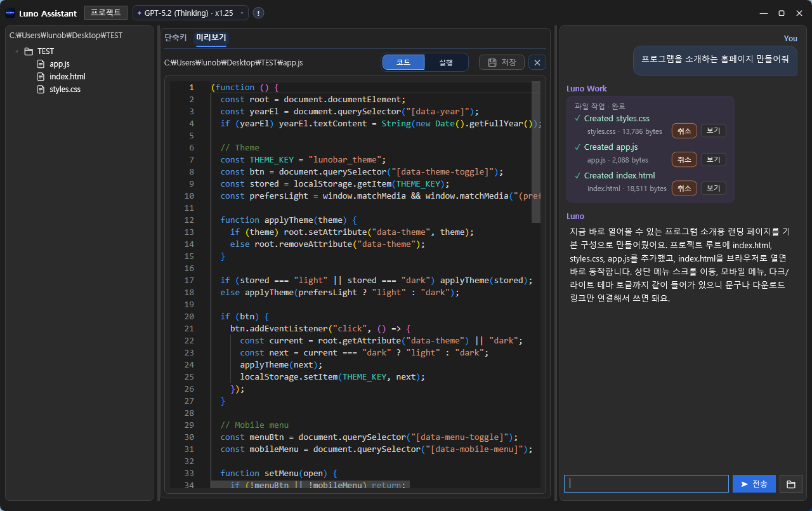Open the GPT-5.2 (Thinking) model dropdown
The image size is (812, 511).
pos(190,13)
